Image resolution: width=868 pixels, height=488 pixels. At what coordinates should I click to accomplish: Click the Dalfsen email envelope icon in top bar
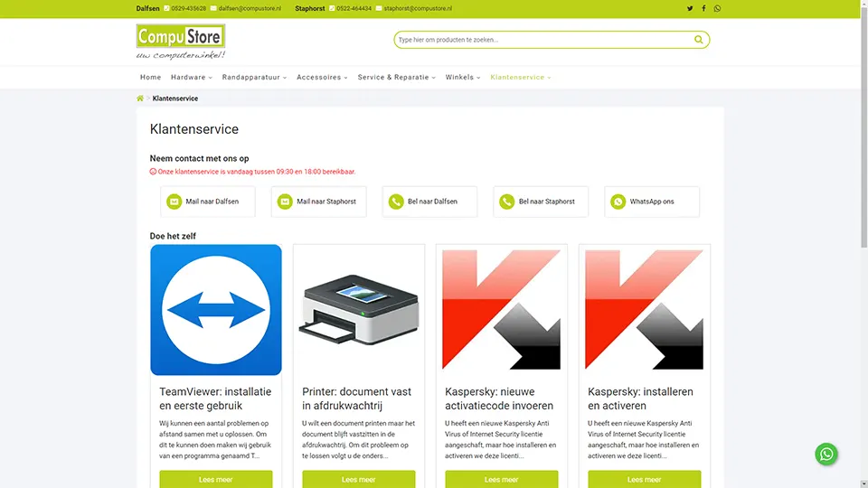[213, 8]
